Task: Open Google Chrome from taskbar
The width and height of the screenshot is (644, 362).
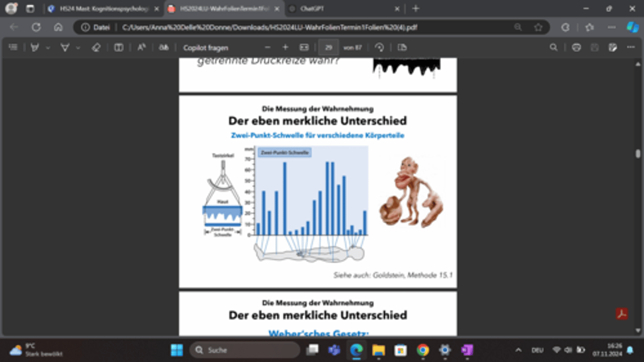Action: (423, 350)
